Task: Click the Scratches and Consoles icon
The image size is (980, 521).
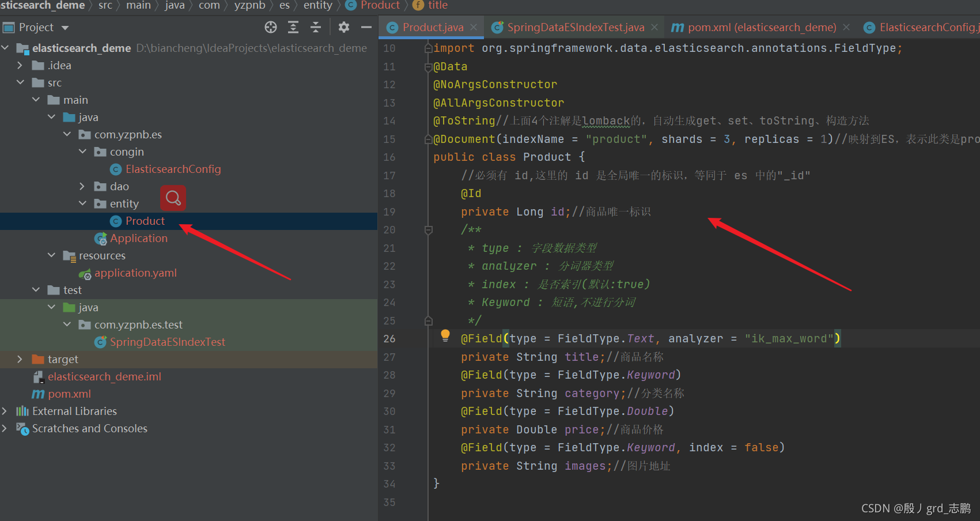Action: [x=22, y=429]
